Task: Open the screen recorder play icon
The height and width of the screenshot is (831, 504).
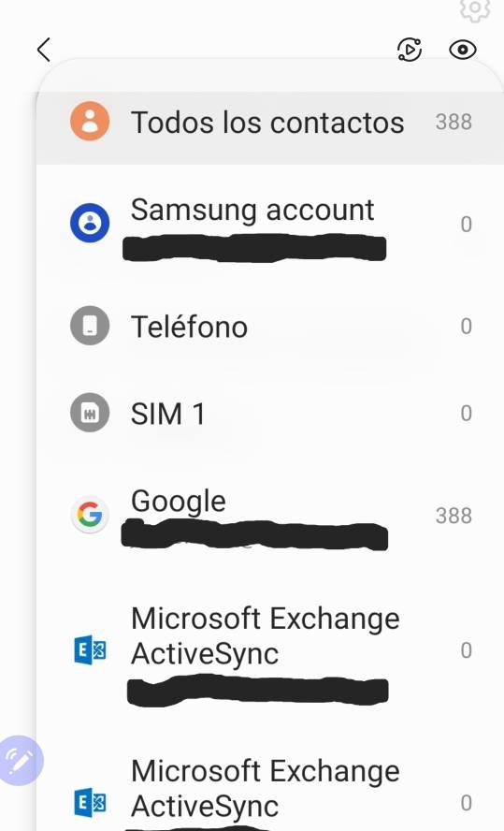Action: (410, 50)
